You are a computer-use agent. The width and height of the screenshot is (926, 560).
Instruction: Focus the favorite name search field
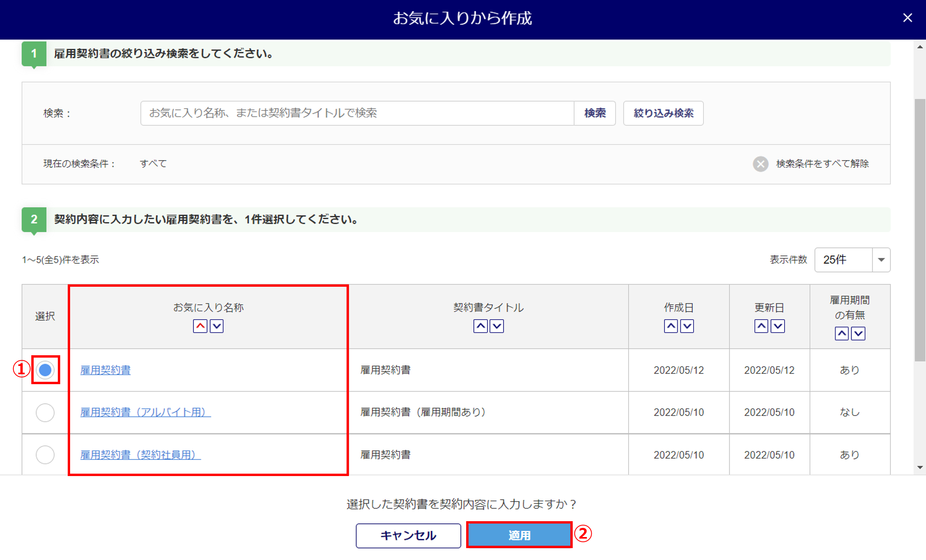[357, 113]
